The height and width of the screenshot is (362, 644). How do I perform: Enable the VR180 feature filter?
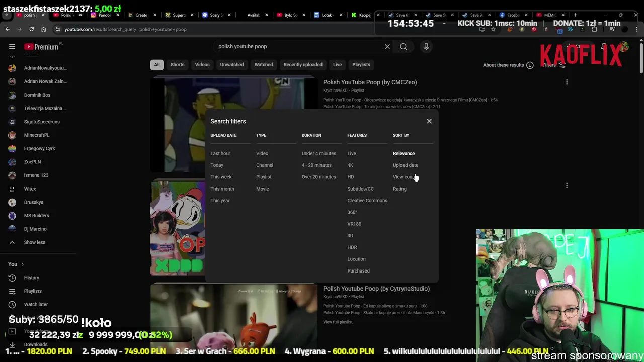coord(354,224)
